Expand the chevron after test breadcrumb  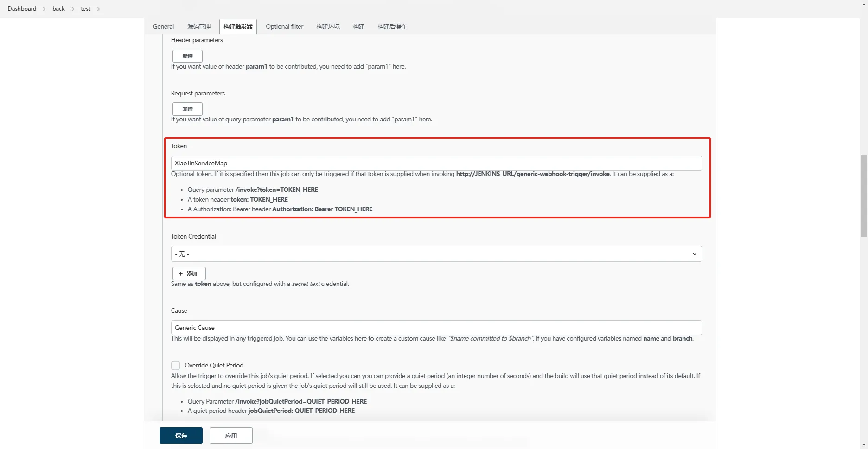pos(98,9)
